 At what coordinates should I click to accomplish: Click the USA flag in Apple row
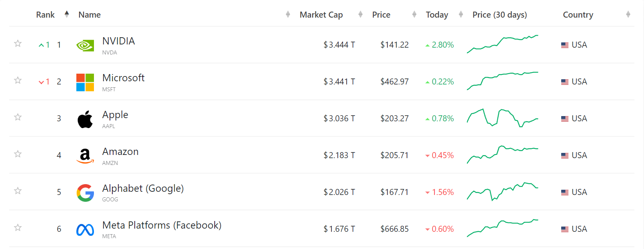click(565, 119)
